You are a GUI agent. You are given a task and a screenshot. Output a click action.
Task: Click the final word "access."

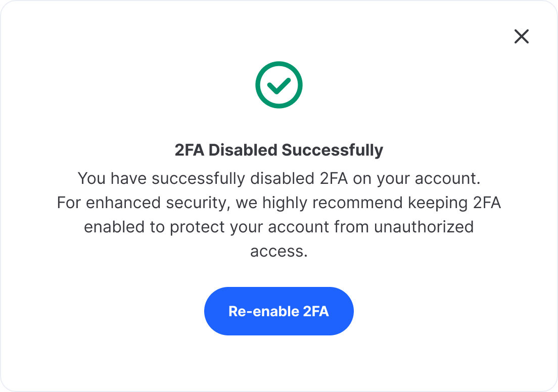[279, 251]
